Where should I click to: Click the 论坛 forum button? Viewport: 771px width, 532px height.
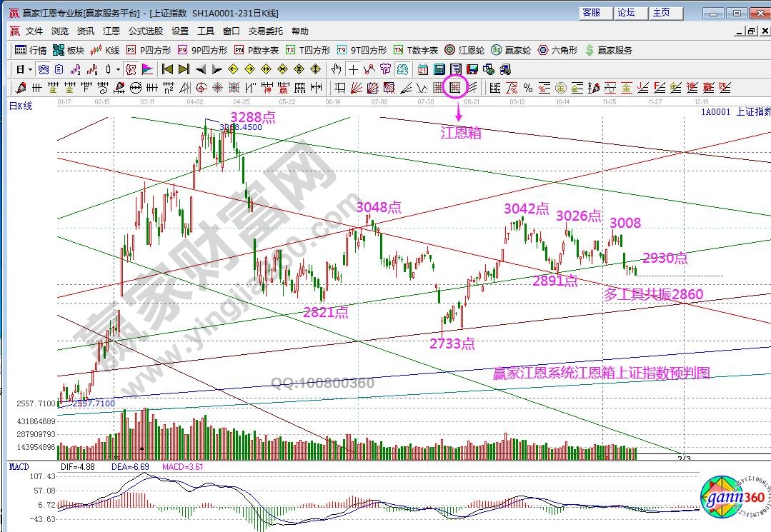[626, 13]
